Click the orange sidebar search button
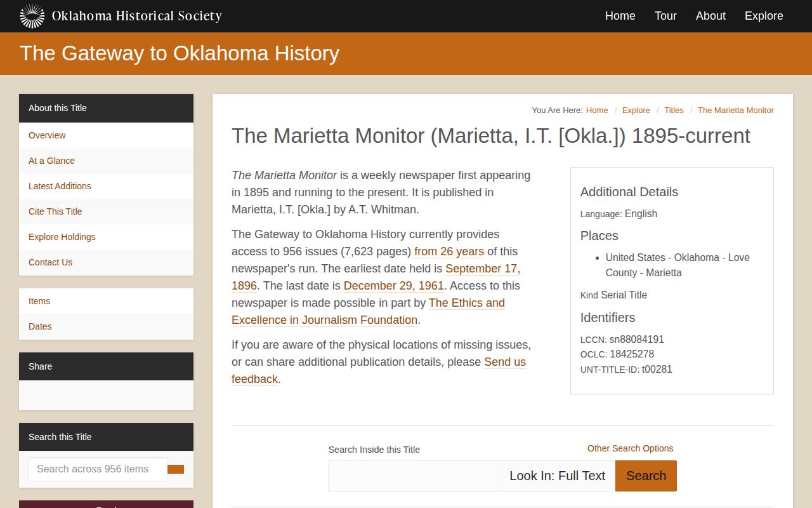Viewport: 812px width, 508px height. 176,469
